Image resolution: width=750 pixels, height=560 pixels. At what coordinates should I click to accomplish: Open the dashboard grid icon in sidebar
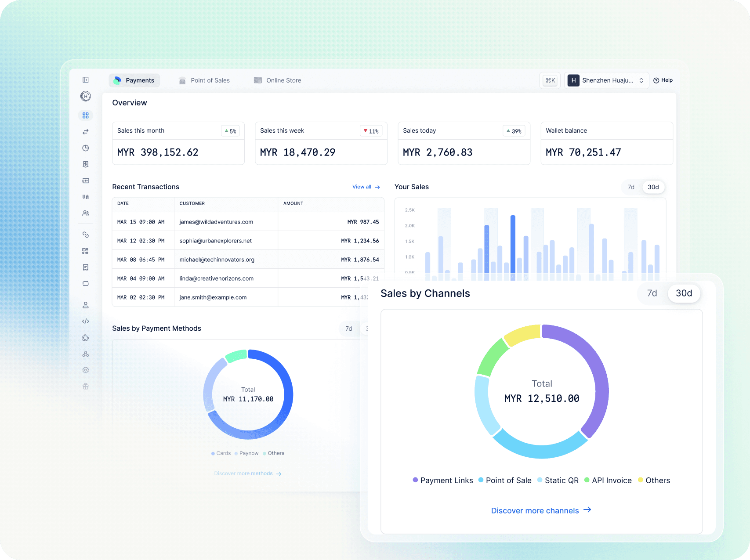(86, 116)
